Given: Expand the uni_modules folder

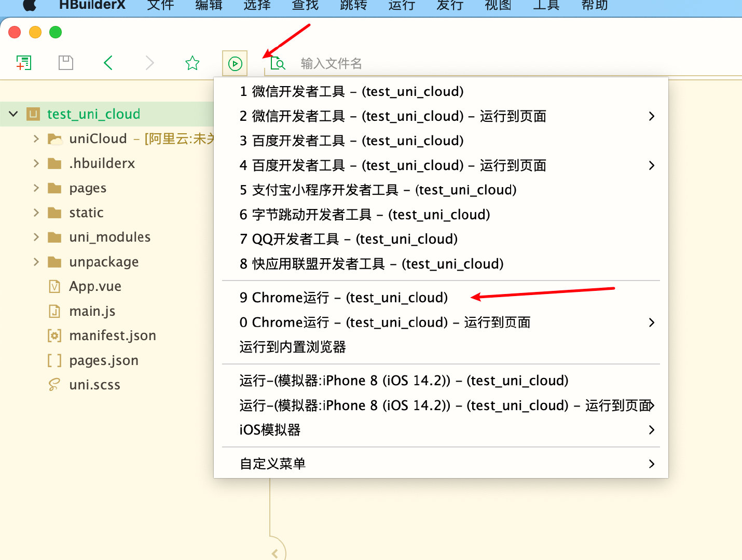Looking at the screenshot, I should click(36, 237).
